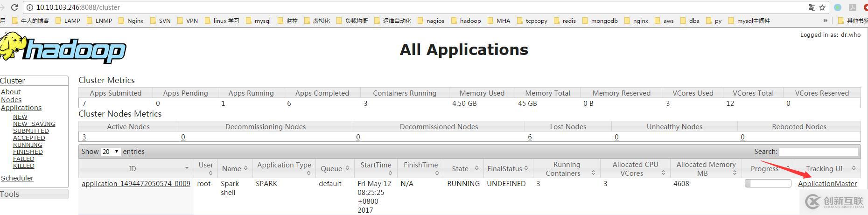Open the ApplicationMaster tracking UI link
The height and width of the screenshot is (215, 868).
click(x=827, y=184)
